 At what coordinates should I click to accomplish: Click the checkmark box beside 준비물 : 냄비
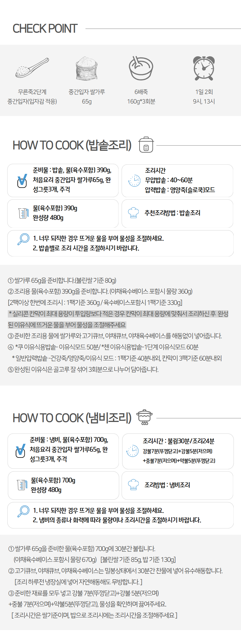(x=20, y=451)
